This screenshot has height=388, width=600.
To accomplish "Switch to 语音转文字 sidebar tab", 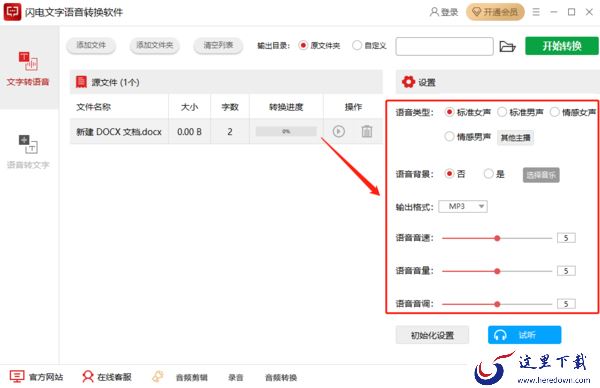I will 28,152.
